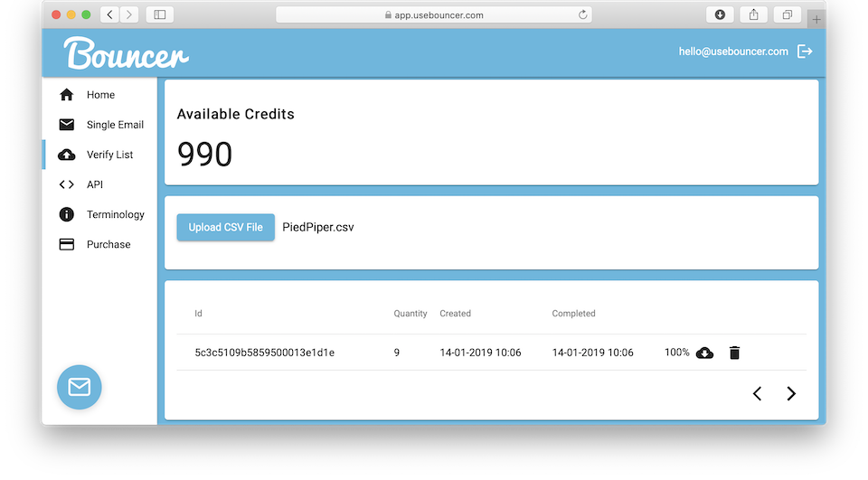The width and height of the screenshot is (868, 480).
Task: Click the Home house icon
Action: click(x=66, y=95)
